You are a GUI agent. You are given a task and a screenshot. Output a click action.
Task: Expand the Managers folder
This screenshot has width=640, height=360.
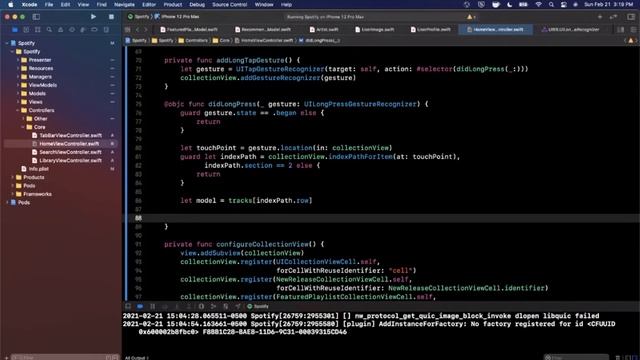18,77
